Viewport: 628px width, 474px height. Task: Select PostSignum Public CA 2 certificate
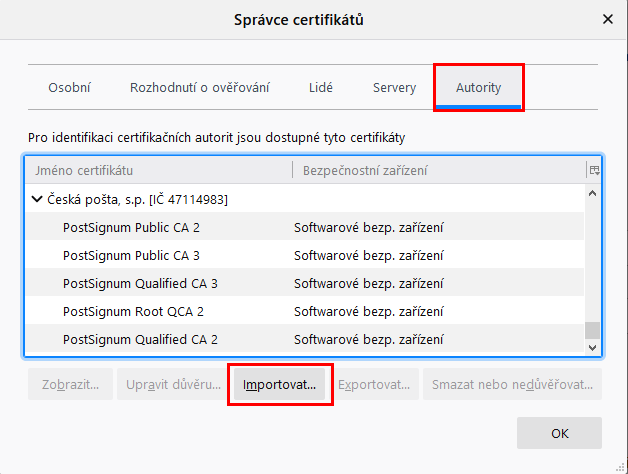pyautogui.click(x=131, y=227)
